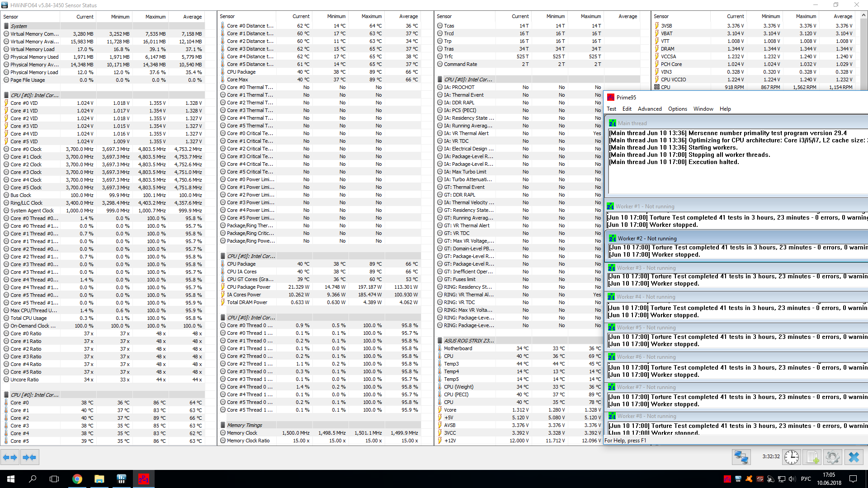This screenshot has height=488, width=868.
Task: Start logging with the sheet-plus icon
Action: 812,457
